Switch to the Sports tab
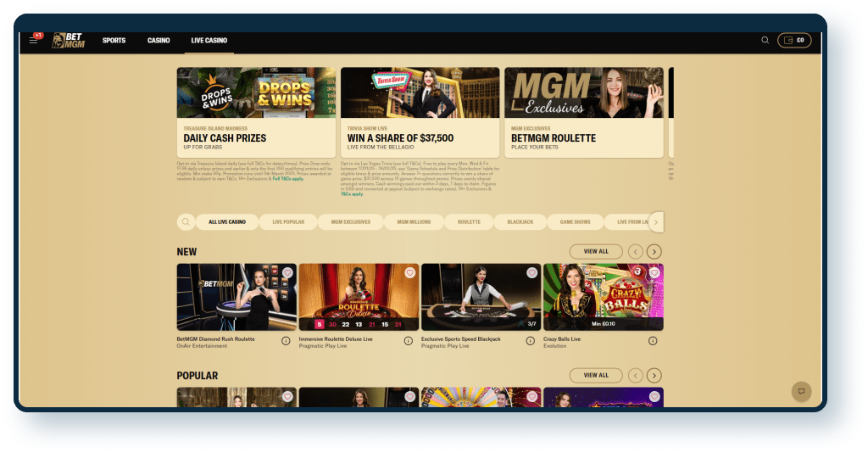Image resolution: width=868 pixels, height=453 pixels. click(114, 41)
